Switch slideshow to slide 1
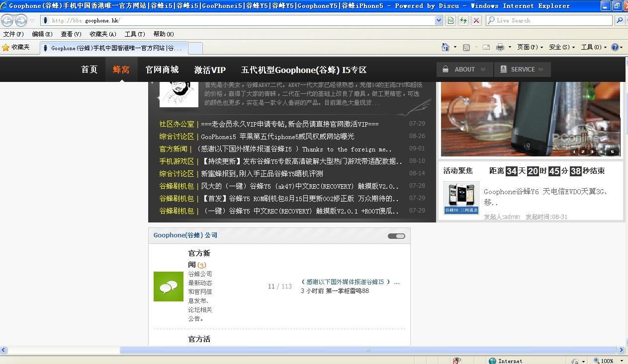Viewport: 628px width, 364px height. pyautogui.click(x=574, y=151)
